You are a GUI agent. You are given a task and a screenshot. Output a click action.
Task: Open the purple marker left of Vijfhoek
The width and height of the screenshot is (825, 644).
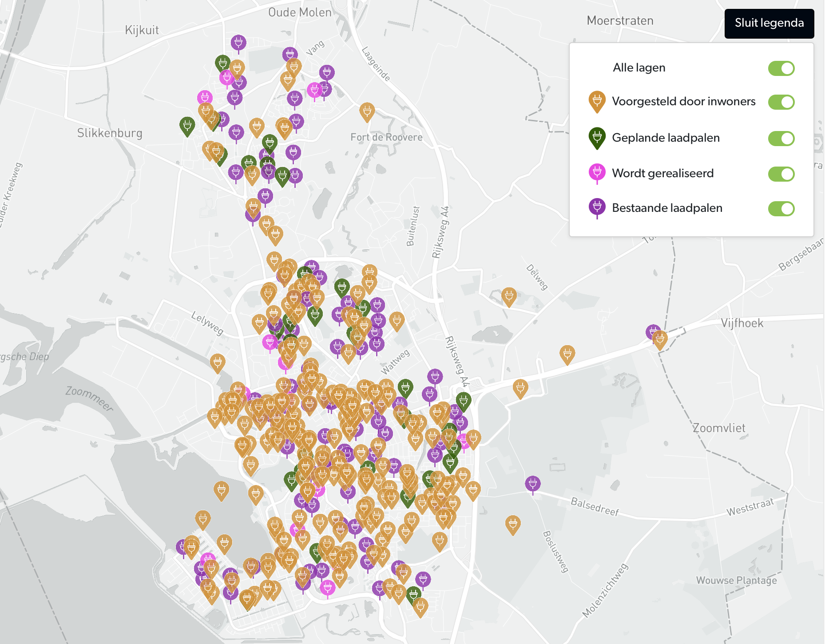coord(653,332)
